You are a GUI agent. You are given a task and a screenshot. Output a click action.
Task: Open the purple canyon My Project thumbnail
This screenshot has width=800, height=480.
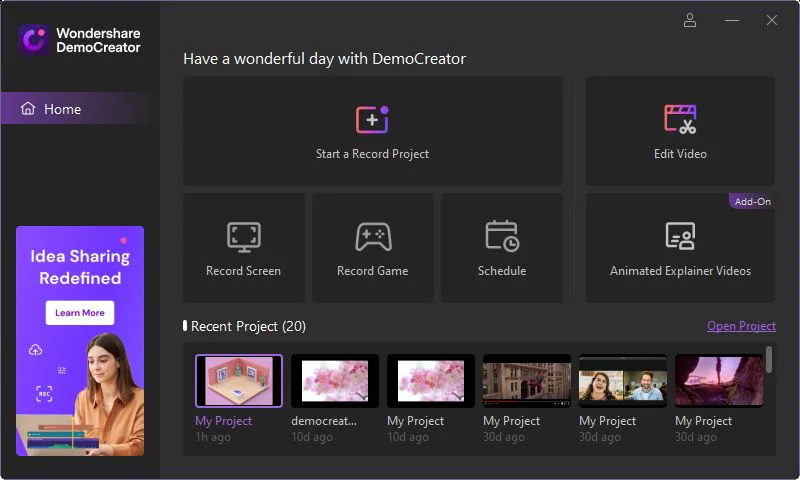pos(719,381)
